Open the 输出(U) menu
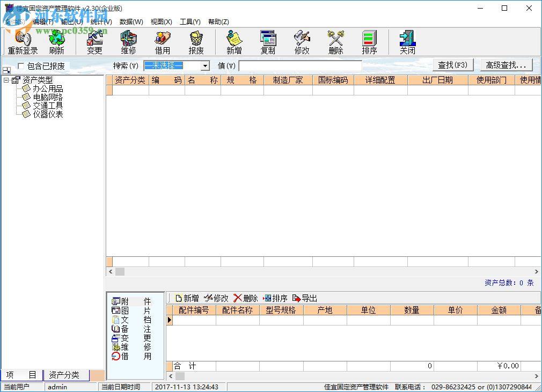This screenshot has width=542, height=392. 72,22
